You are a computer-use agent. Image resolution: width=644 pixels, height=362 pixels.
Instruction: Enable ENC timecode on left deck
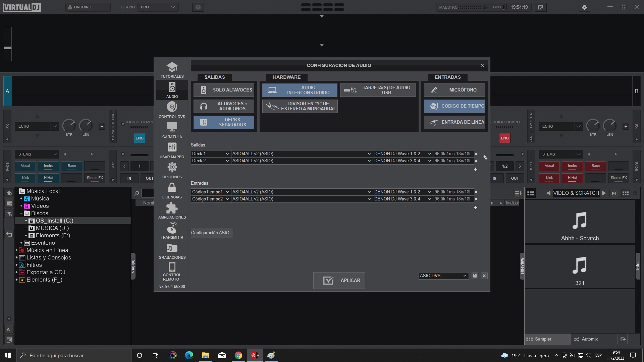click(x=139, y=138)
